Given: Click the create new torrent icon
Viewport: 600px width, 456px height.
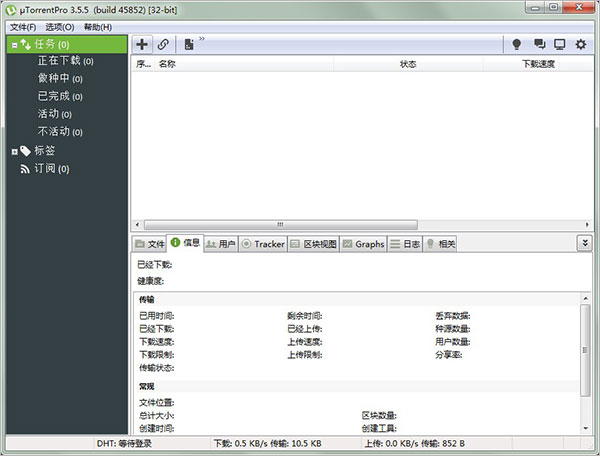Looking at the screenshot, I should (x=189, y=44).
